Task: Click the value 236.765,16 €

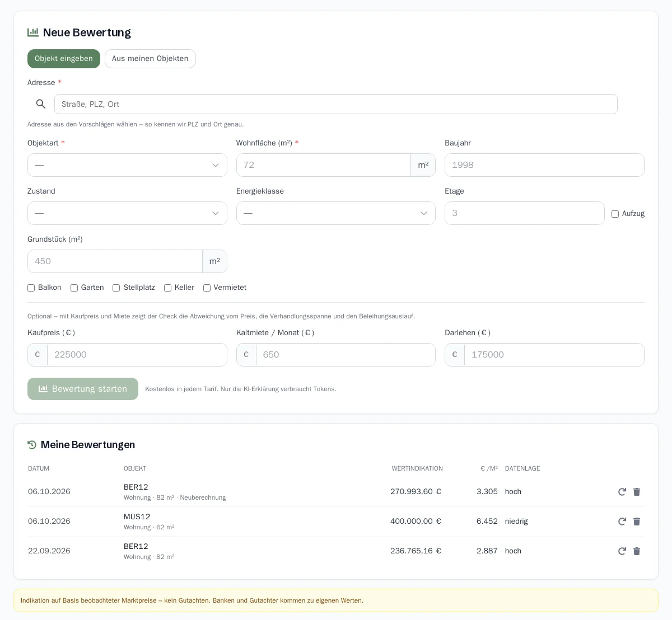Action: pos(416,551)
